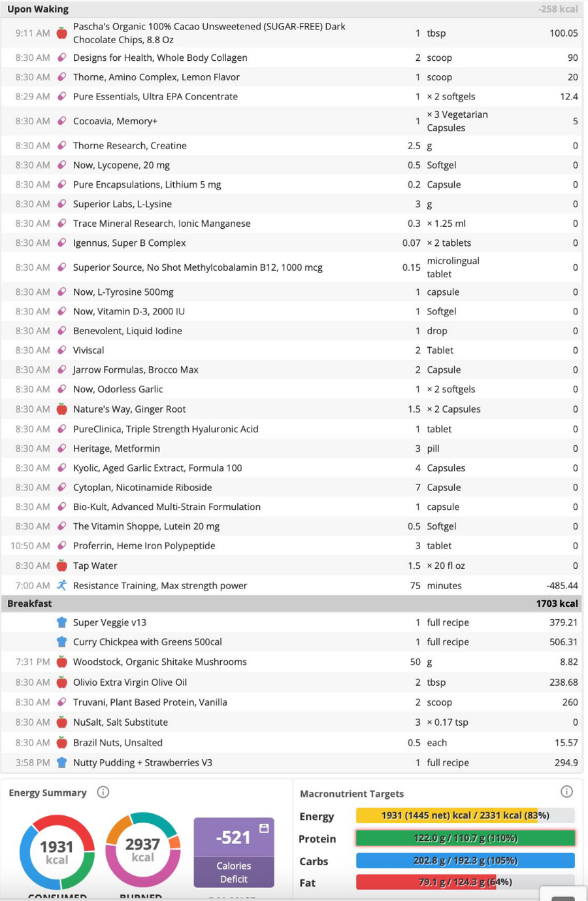The width and height of the screenshot is (588, 901).
Task: Collapse the Upon Waking section header
Action: (x=294, y=9)
